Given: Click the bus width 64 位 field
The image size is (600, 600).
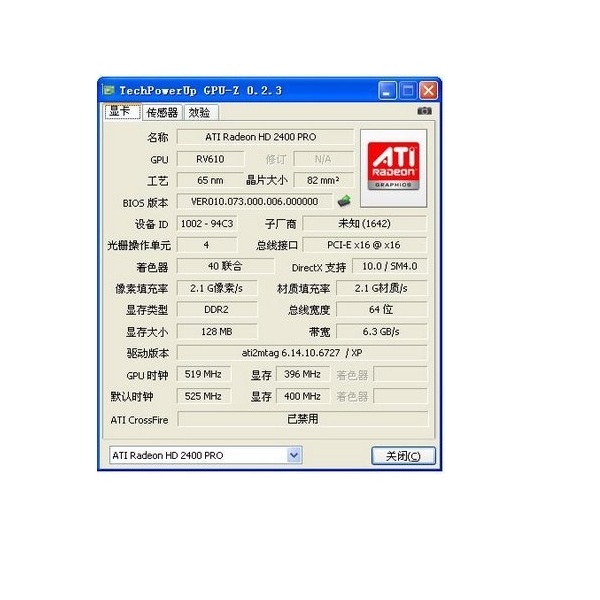Looking at the screenshot, I should point(382,310).
